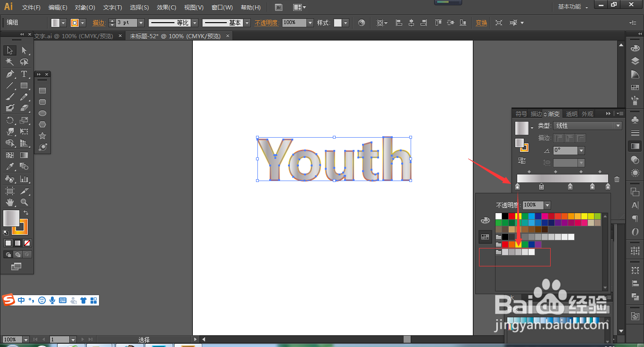Select the Lasso tool
This screenshot has width=644, height=347.
pyautogui.click(x=24, y=62)
